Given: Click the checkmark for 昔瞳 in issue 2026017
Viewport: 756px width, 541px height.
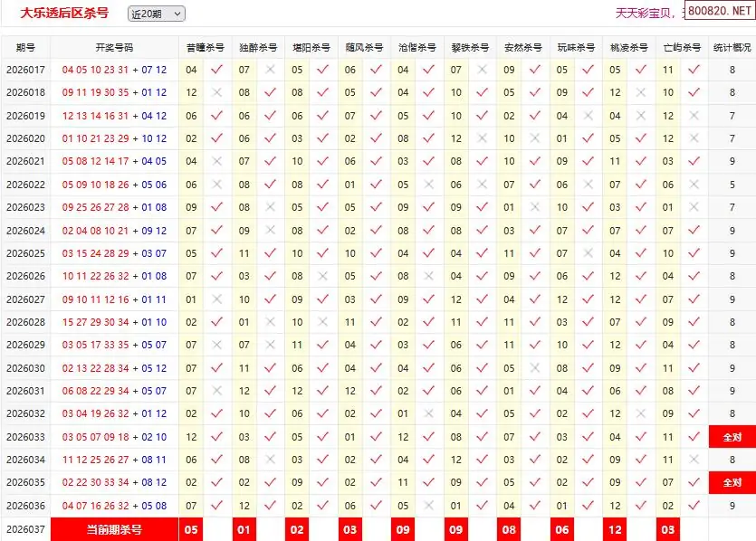Looking at the screenshot, I should click(215, 70).
